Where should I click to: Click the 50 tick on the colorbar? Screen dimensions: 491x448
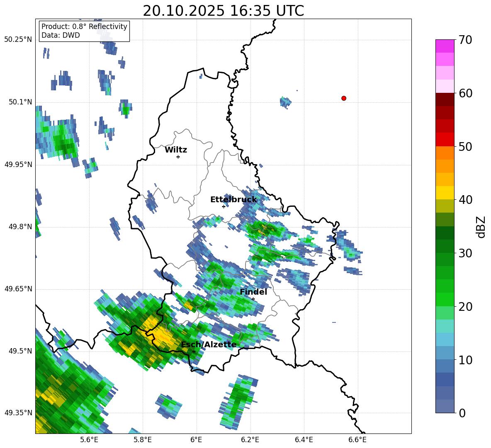click(465, 146)
